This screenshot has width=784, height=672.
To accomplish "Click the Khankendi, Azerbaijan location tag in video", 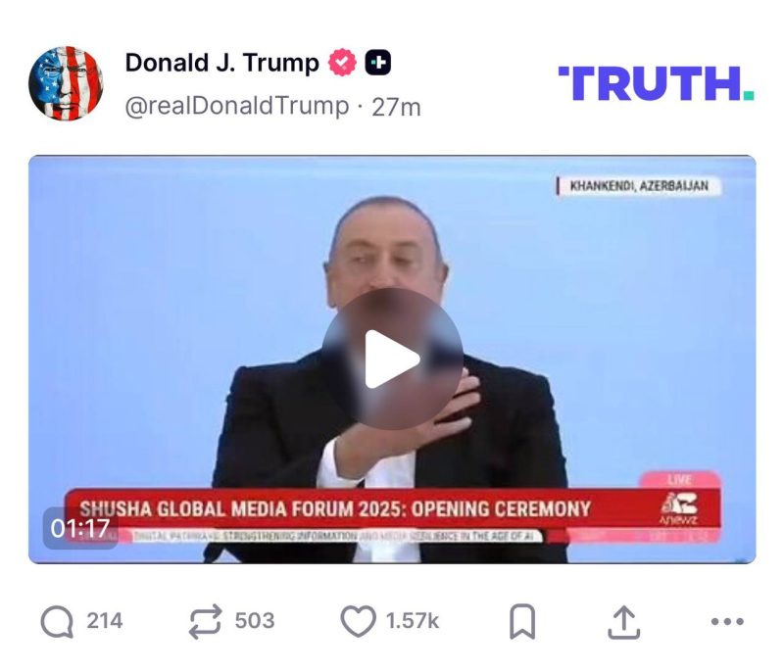I will point(639,186).
